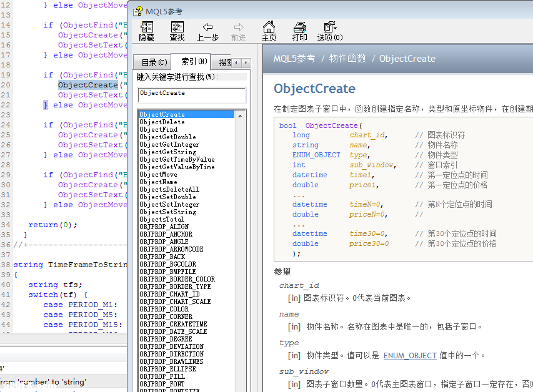Click the index list scrollbar up arrow
533x392 pixels.
[x=240, y=116]
